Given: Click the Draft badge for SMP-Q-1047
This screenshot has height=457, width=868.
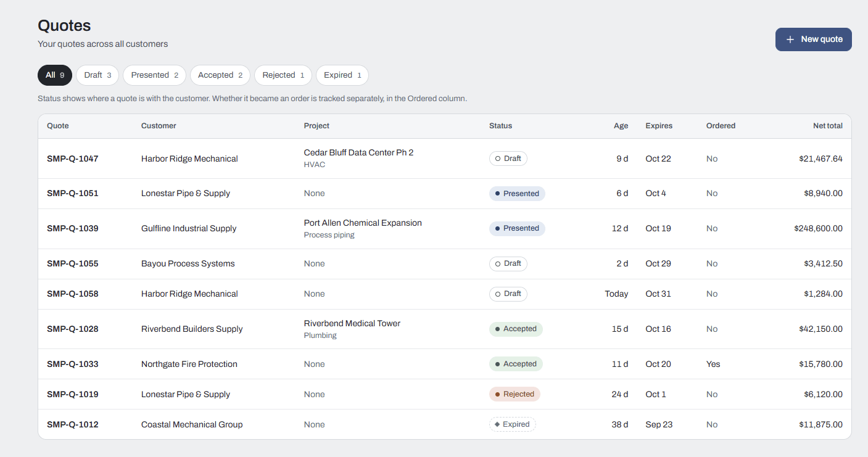Looking at the screenshot, I should click(x=508, y=159).
